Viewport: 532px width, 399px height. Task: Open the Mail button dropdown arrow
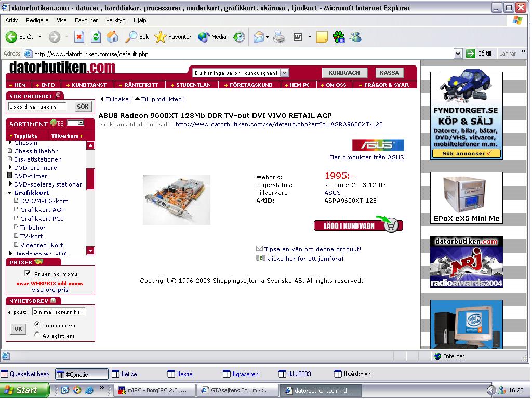[268, 37]
